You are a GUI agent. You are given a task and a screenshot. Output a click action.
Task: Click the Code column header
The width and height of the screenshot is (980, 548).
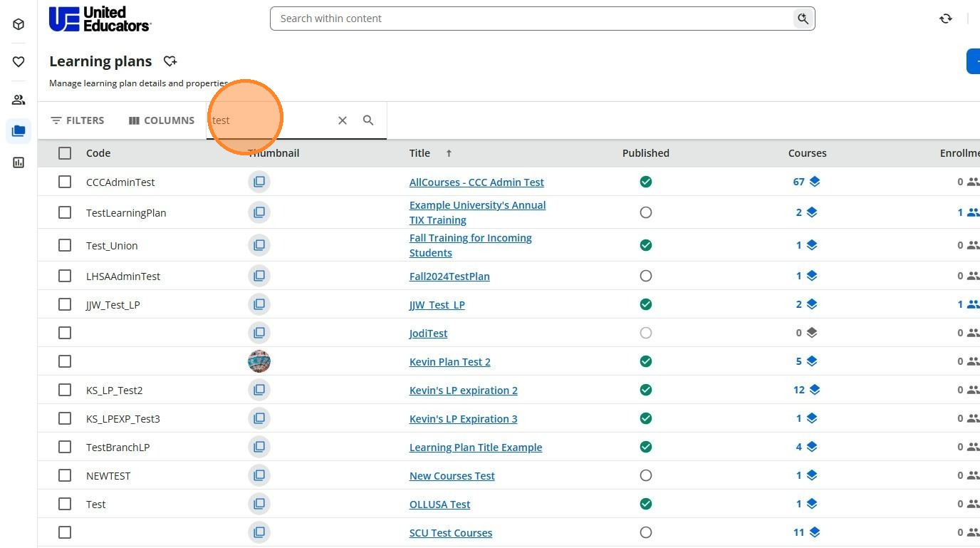pyautogui.click(x=98, y=153)
